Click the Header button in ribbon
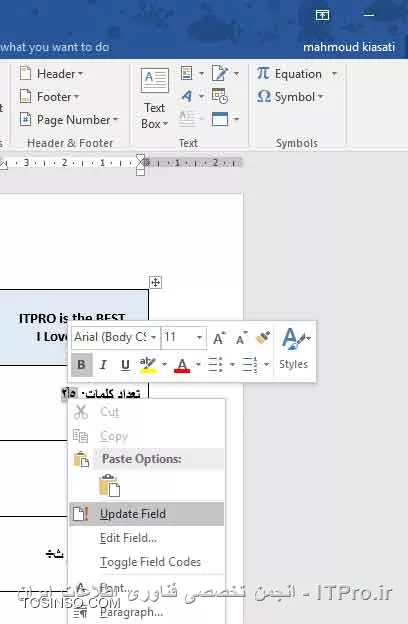 coord(51,74)
